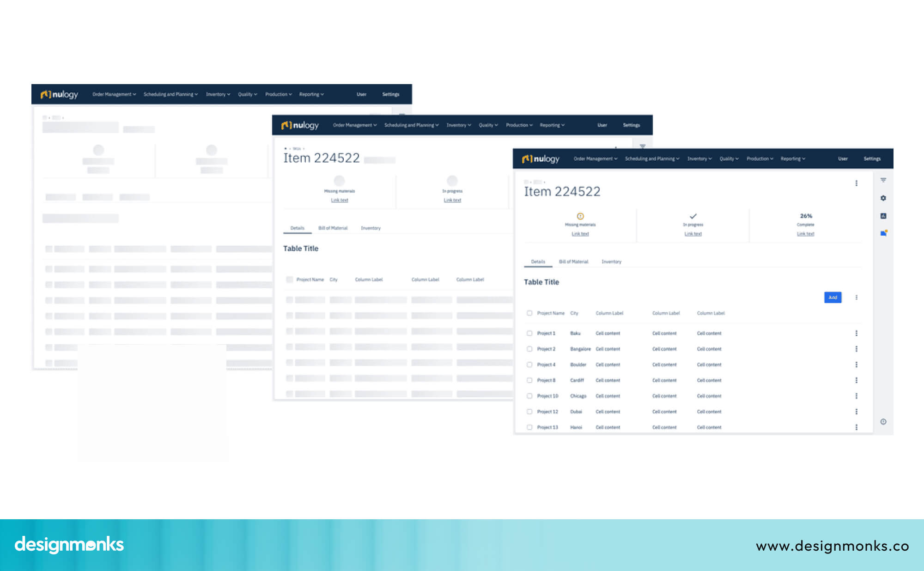924x571 pixels.
Task: Click the nulogy logo in the back window
Action: pyautogui.click(x=59, y=94)
